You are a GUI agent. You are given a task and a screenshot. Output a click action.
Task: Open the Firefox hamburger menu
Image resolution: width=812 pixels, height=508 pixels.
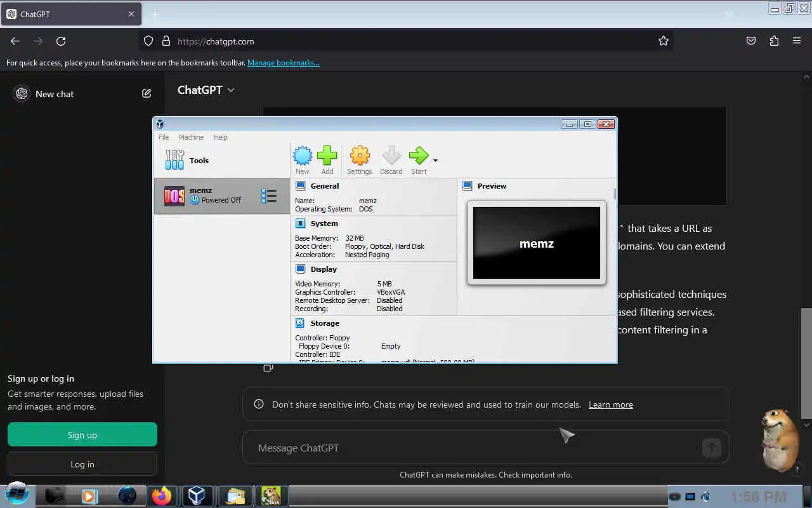pos(797,41)
